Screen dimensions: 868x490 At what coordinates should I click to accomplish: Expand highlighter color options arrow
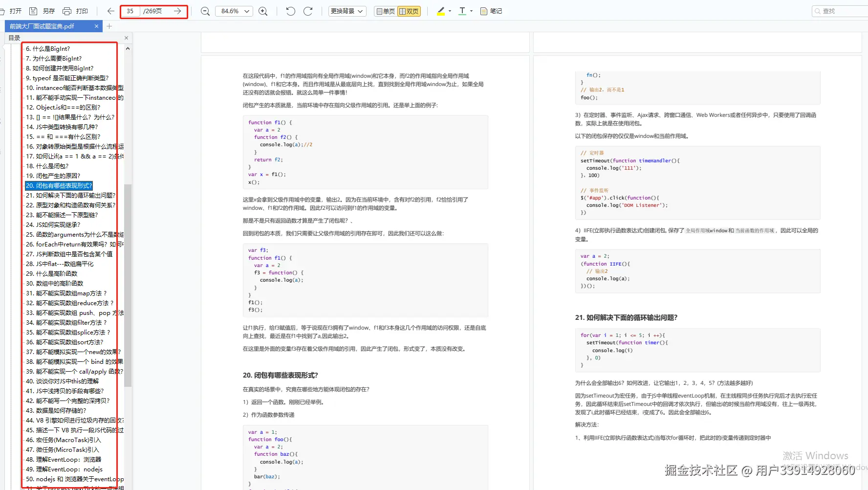pos(450,11)
